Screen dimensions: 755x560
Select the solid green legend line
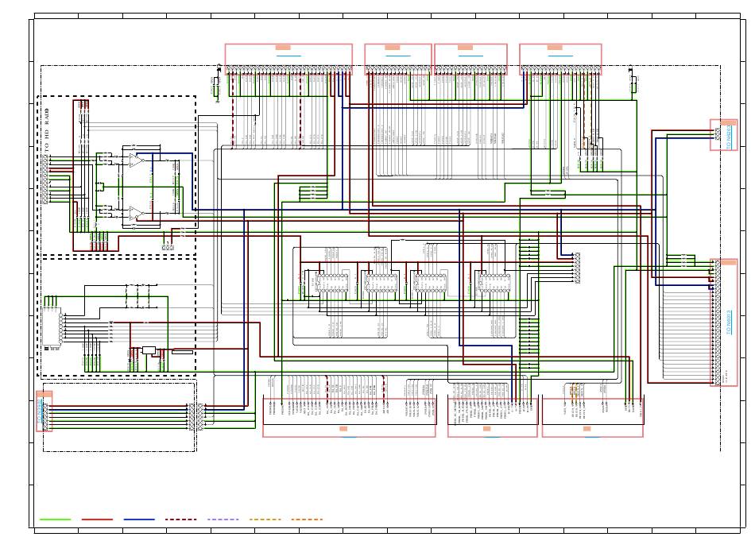[55, 519]
